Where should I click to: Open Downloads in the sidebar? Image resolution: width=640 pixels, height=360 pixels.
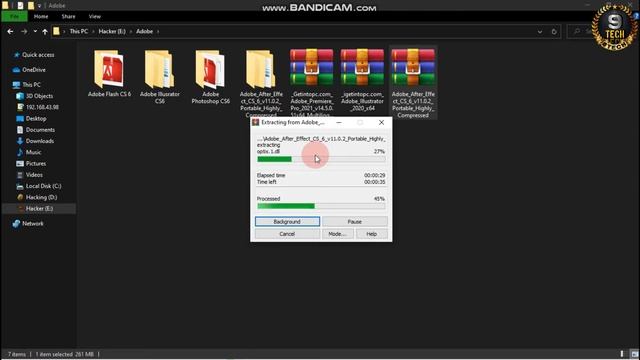[40, 141]
